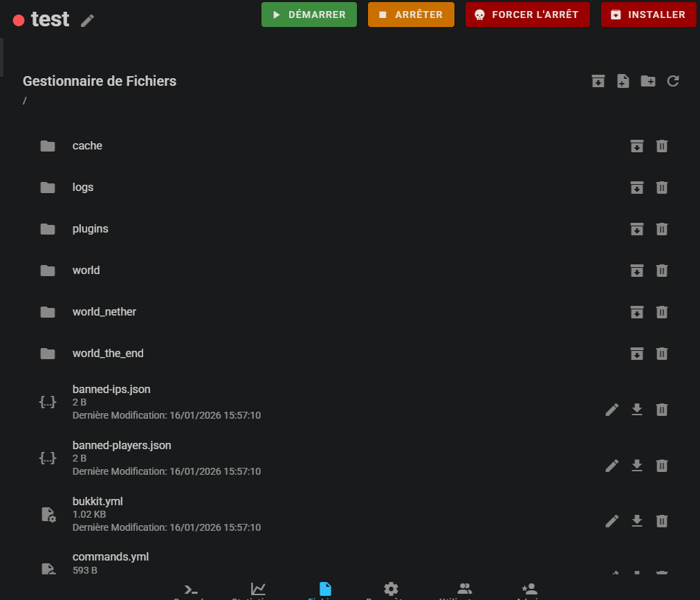Edit banned-ips.json with the pencil icon
Screen dimensions: 700x600
coord(612,410)
